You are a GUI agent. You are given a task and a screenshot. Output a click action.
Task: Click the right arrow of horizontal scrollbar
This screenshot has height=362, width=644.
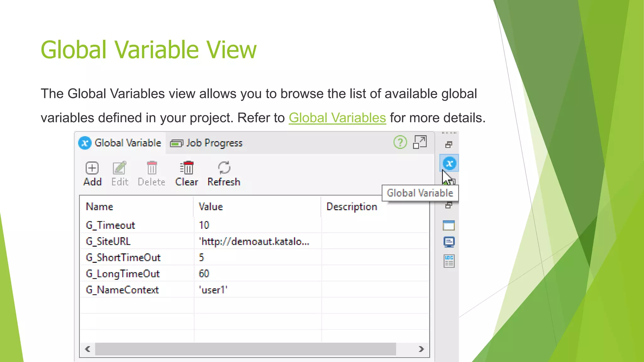tap(421, 349)
